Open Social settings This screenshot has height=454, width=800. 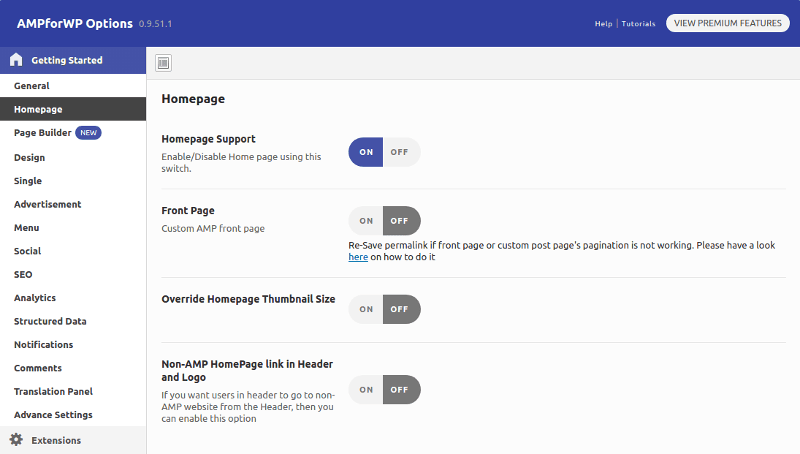click(73, 251)
